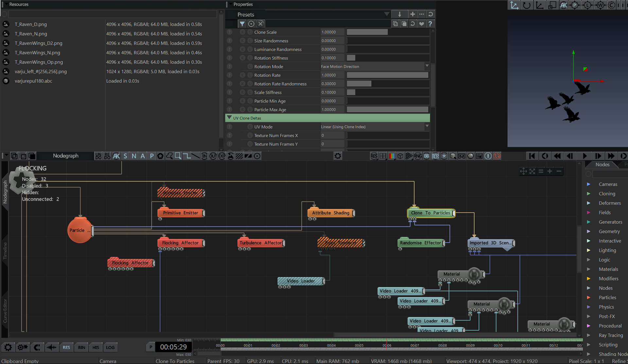Click the Flocking Affector node under Primitive Emitter
This screenshot has width=628, height=364.
181,243
